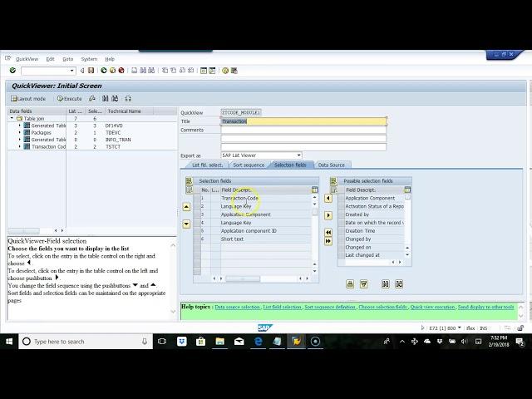Click the Generate Shortcut icon
Viewport: 532px width, 399px height.
pyautogui.click(x=212, y=71)
